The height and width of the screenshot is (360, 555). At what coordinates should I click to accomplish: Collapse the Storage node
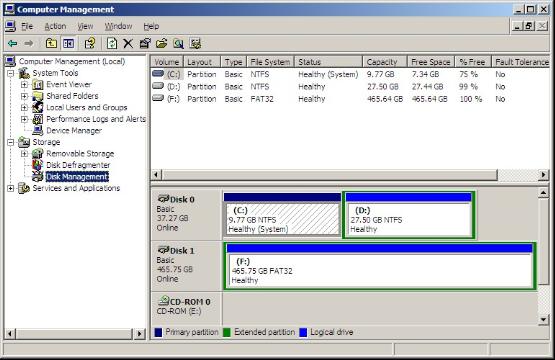(11, 142)
